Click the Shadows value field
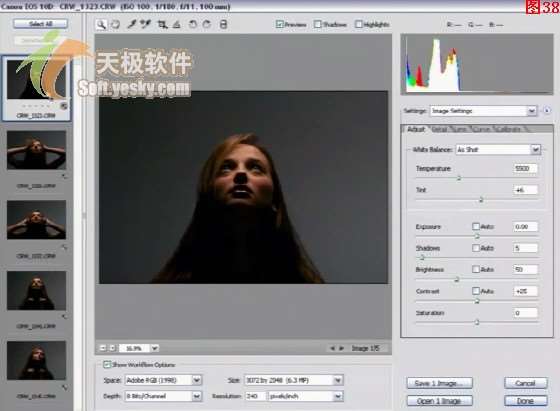This screenshot has width=560, height=411. coord(525,248)
